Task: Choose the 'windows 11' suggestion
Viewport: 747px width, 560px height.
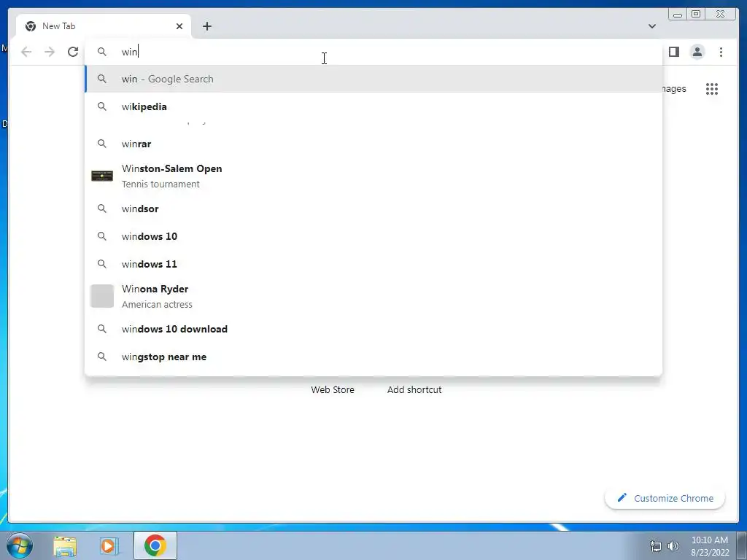Action: [373, 264]
